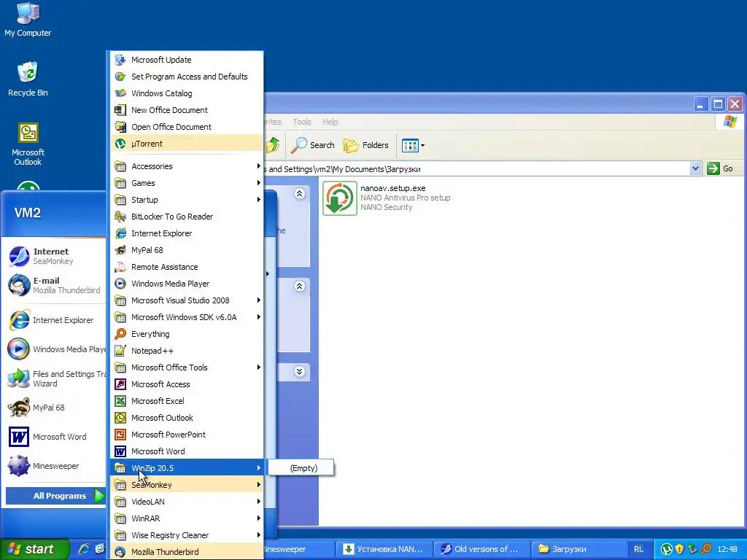
Task: Open Microsoft Word in programs list
Action: [187, 451]
